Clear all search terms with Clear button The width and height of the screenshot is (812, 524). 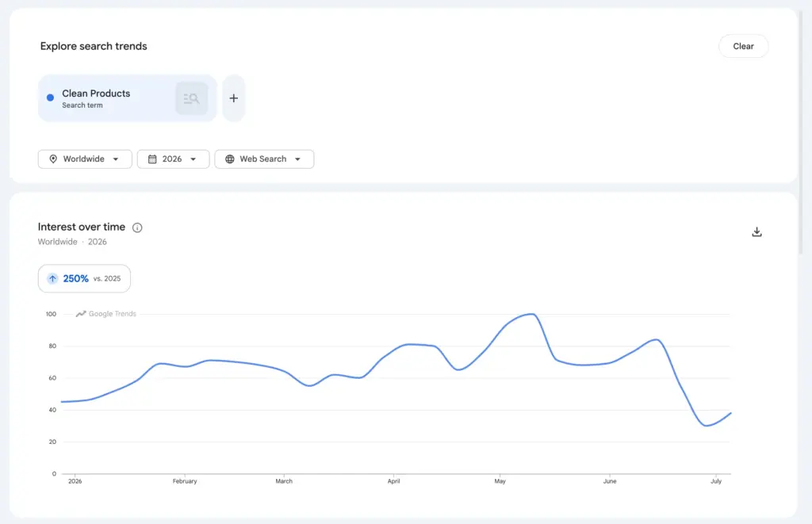(x=743, y=46)
